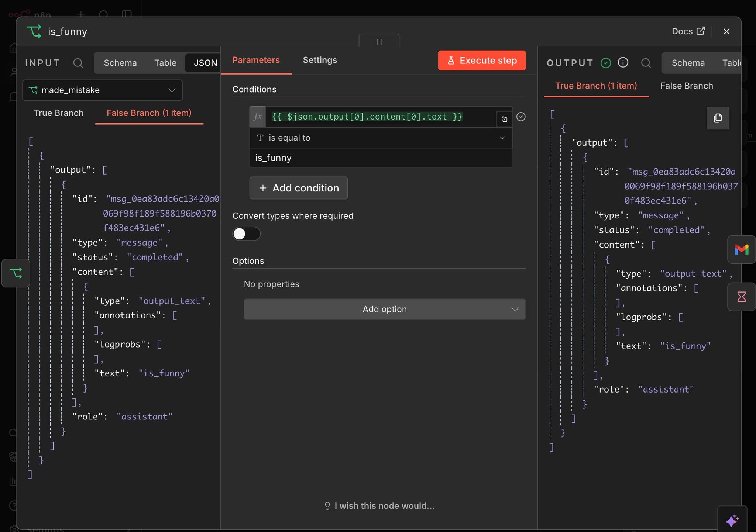
Task: Click 'I wish this node would...' link
Action: click(x=379, y=506)
